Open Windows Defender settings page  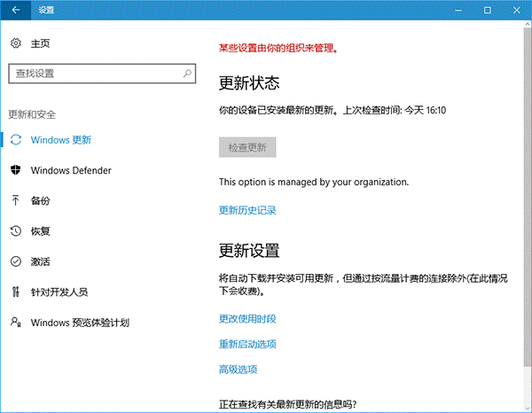pos(71,170)
